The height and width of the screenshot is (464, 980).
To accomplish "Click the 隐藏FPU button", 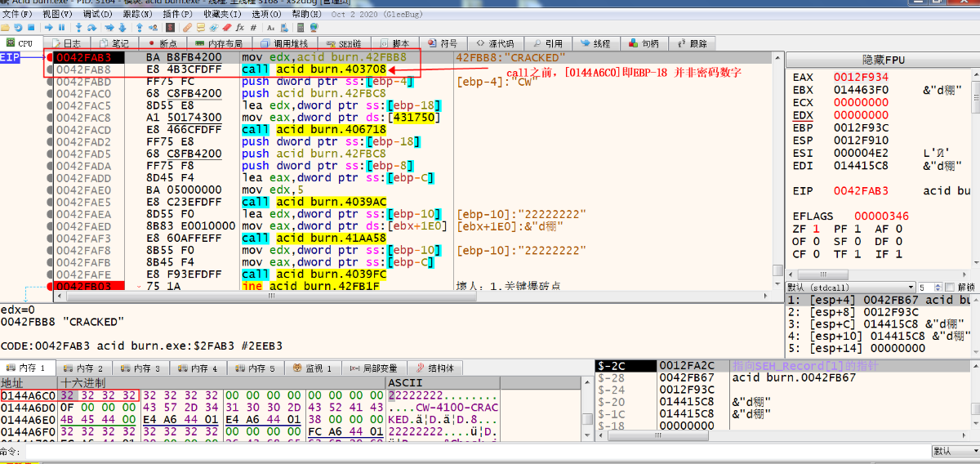I will [x=884, y=60].
